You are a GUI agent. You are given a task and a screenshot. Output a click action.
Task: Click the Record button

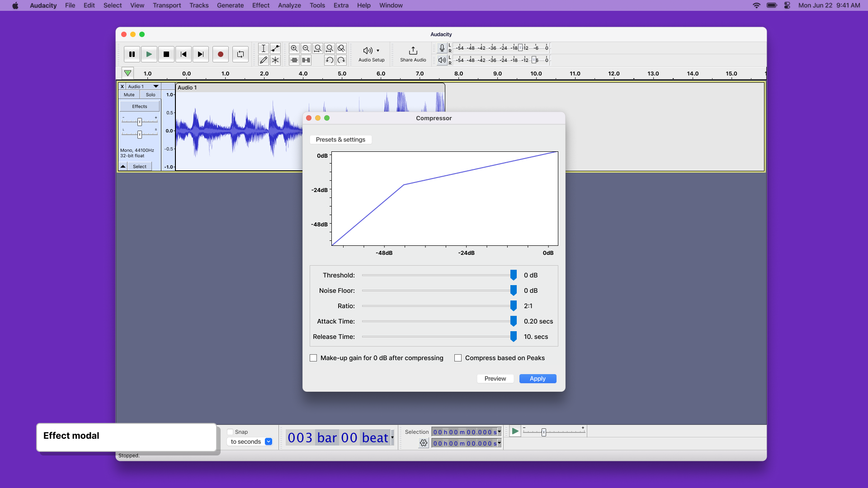(220, 54)
